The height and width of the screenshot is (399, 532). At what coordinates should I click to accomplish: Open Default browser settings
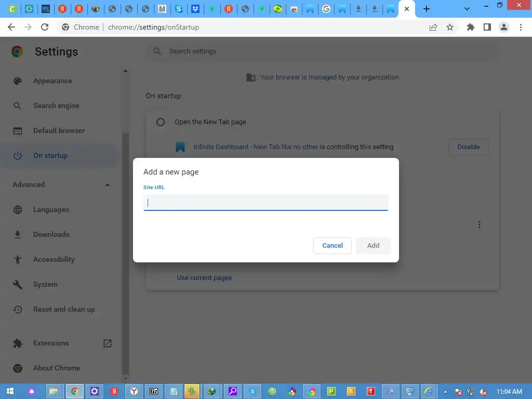pos(59,130)
